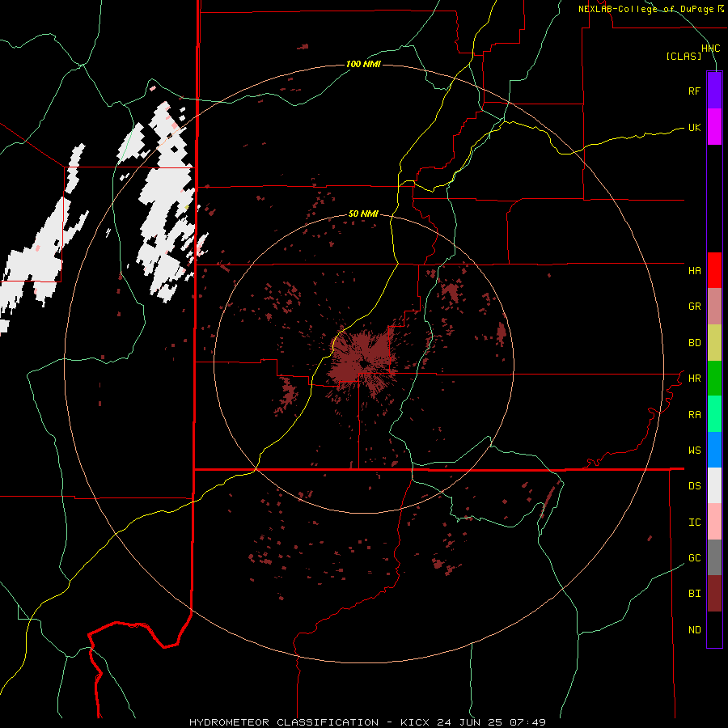This screenshot has height=728, width=728.
Task: Click the BI brown legend swatch
Action: pyautogui.click(x=714, y=594)
